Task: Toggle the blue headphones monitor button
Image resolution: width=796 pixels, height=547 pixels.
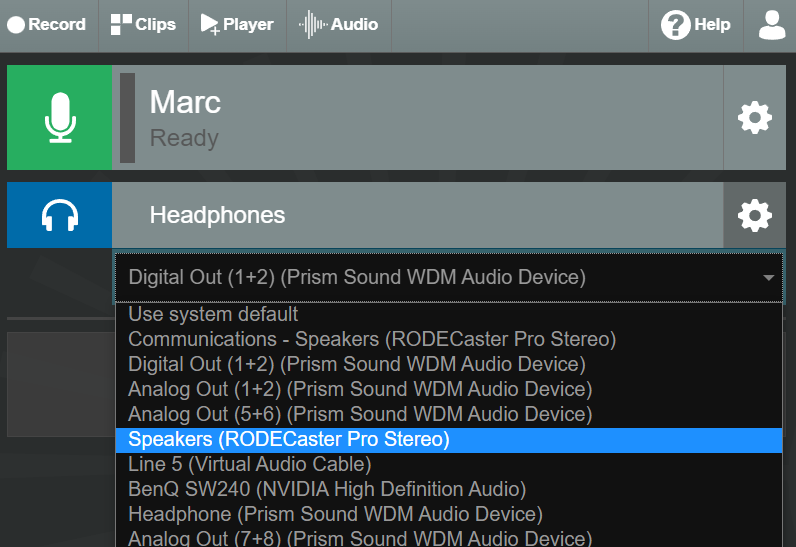Action: [59, 215]
